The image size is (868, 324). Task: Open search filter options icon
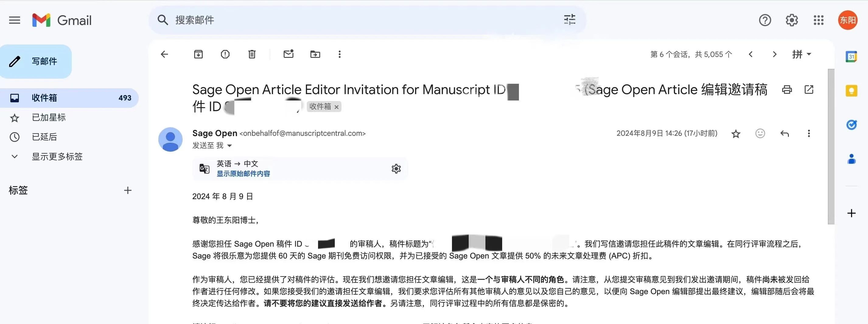569,20
